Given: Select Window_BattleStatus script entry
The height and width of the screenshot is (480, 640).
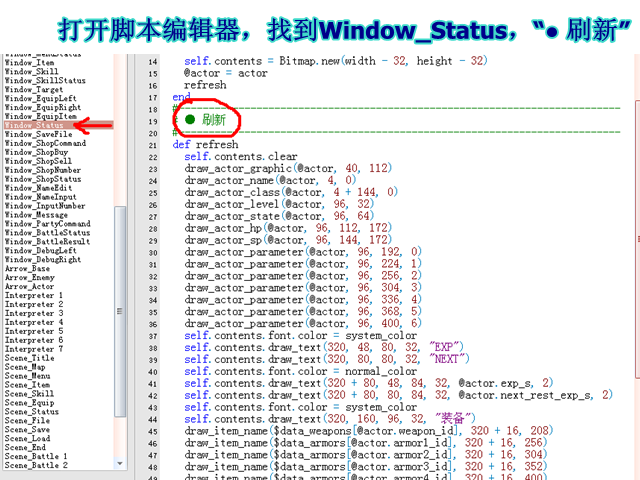Looking at the screenshot, I should (47, 233).
